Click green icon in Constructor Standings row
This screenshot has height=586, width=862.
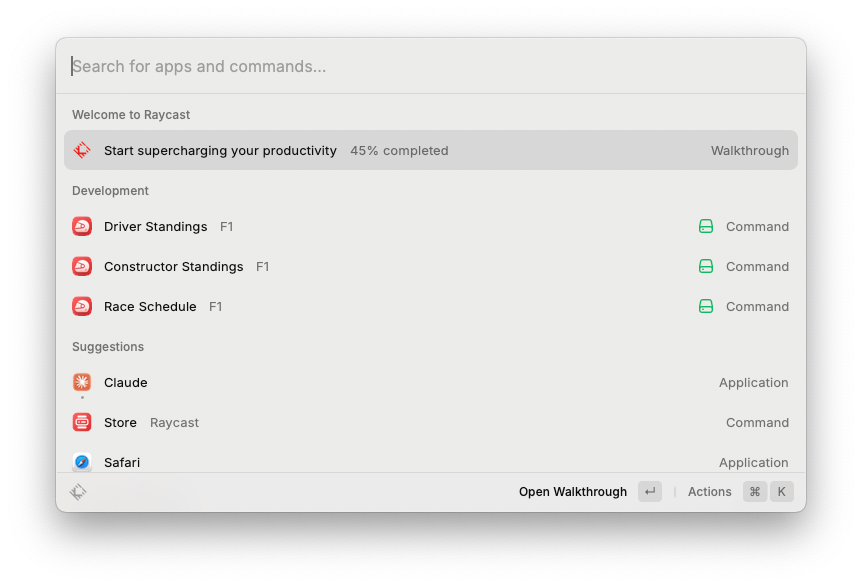706,267
